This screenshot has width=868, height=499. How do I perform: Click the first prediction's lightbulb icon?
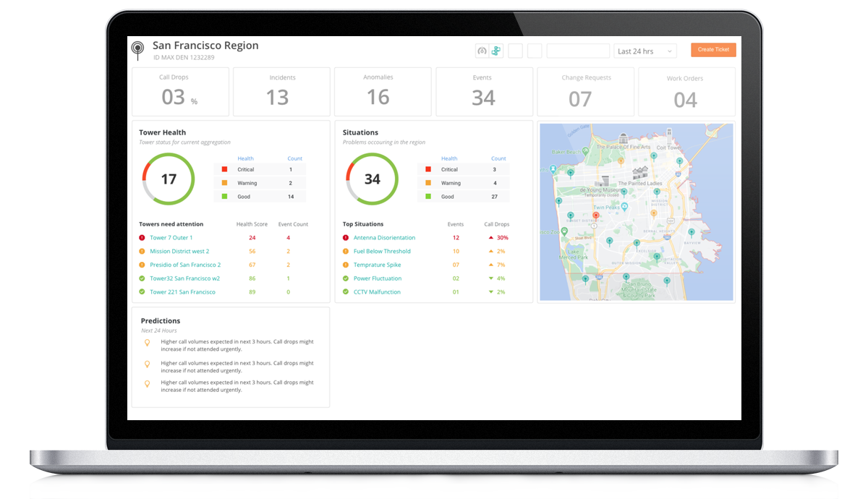(148, 342)
